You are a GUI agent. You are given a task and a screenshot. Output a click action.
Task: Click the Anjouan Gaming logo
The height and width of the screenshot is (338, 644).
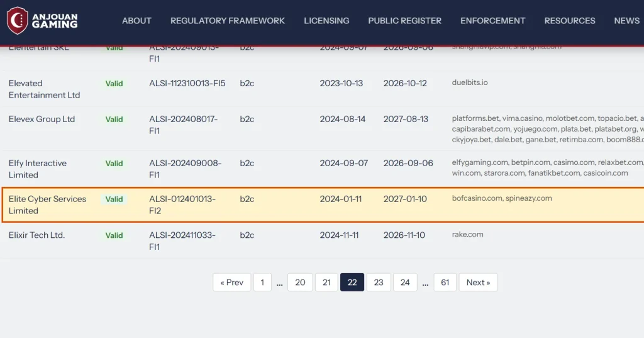(x=42, y=21)
